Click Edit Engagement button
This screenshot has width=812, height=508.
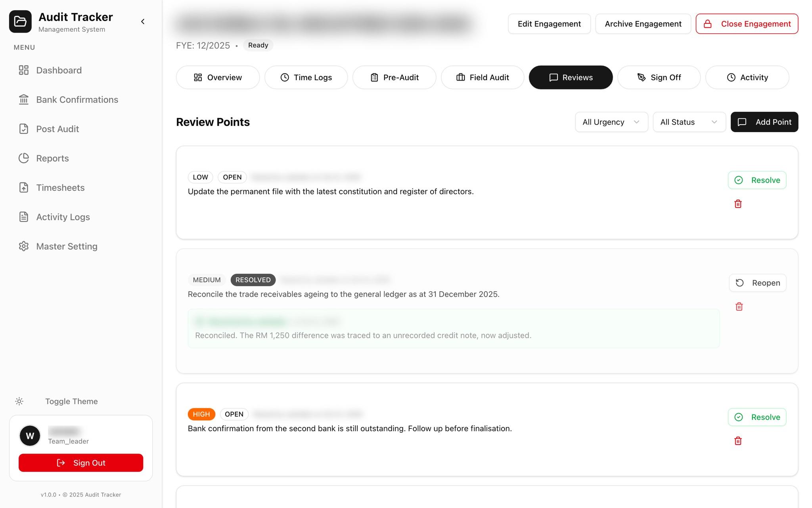pyautogui.click(x=549, y=24)
